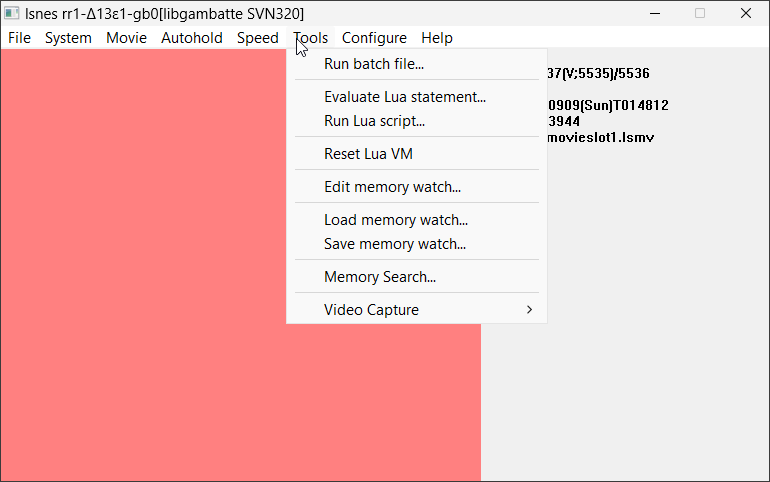Open Memory Search... tool
Image resolution: width=770 pixels, height=482 pixels.
pyautogui.click(x=416, y=277)
